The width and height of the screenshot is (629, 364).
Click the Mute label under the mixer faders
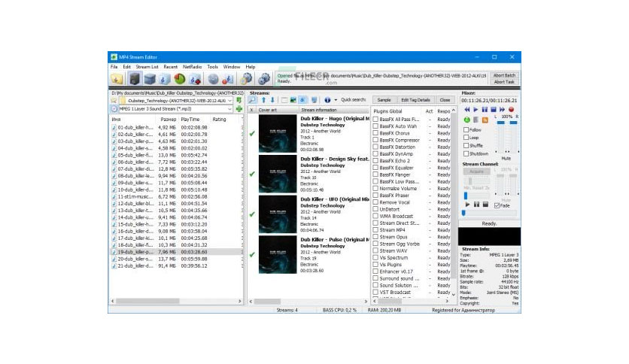tap(506, 159)
